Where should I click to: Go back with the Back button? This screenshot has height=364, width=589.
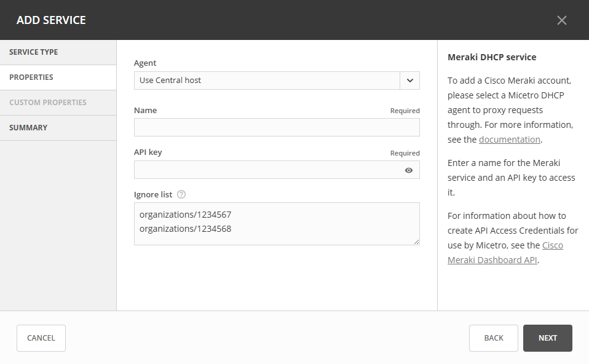point(493,338)
